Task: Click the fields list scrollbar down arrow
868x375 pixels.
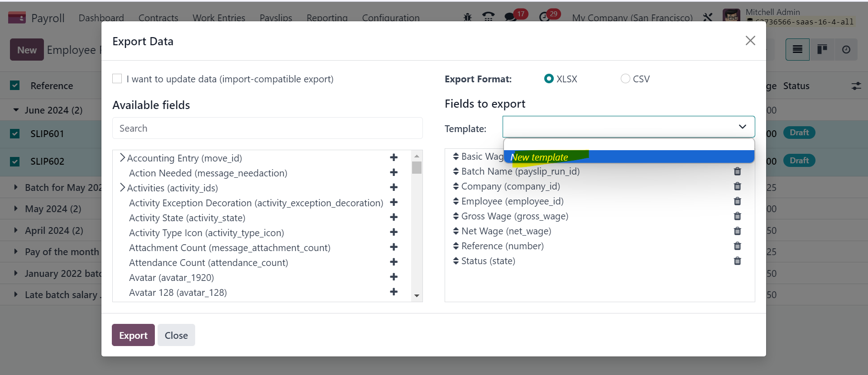Action: click(417, 296)
